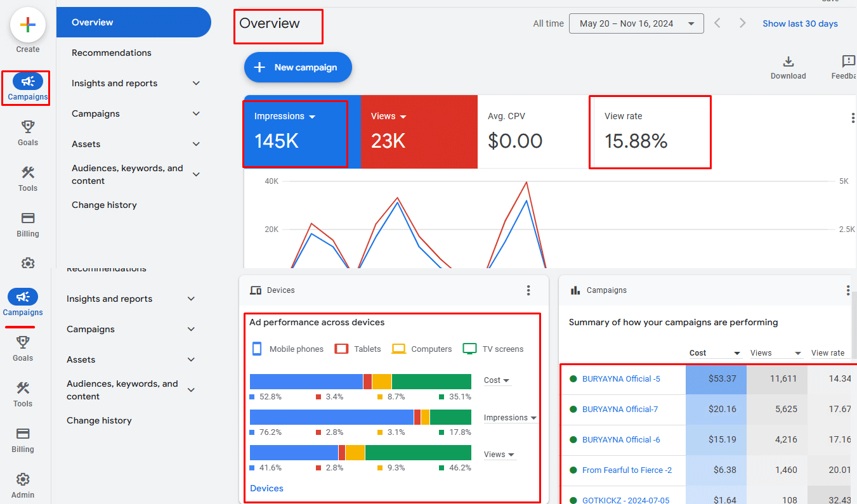Click the Computers legend icon
This screenshot has width=857, height=504.
pos(398,349)
